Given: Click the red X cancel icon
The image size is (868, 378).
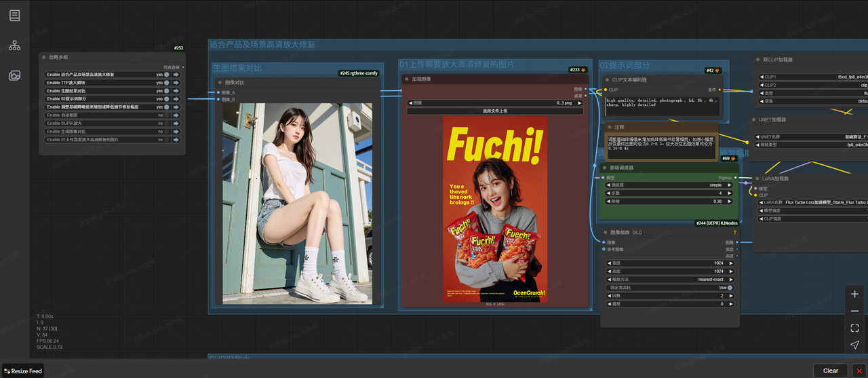Looking at the screenshot, I should click(x=859, y=371).
